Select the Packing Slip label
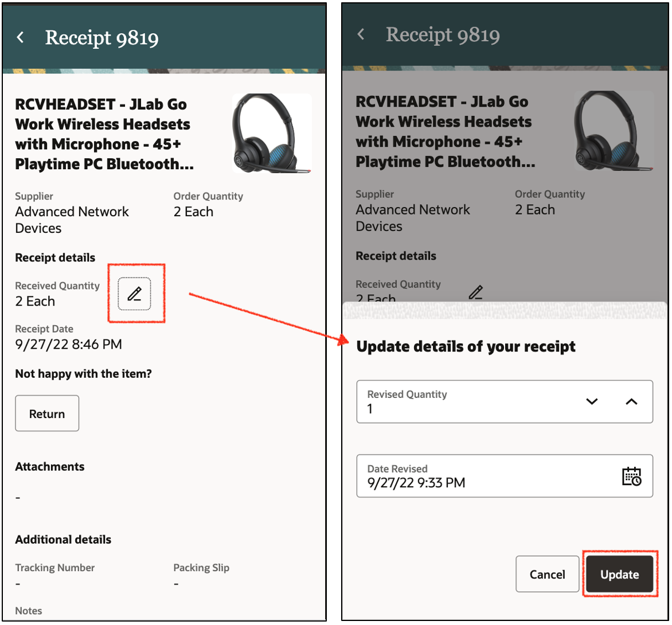The height and width of the screenshot is (625, 672). click(x=201, y=568)
